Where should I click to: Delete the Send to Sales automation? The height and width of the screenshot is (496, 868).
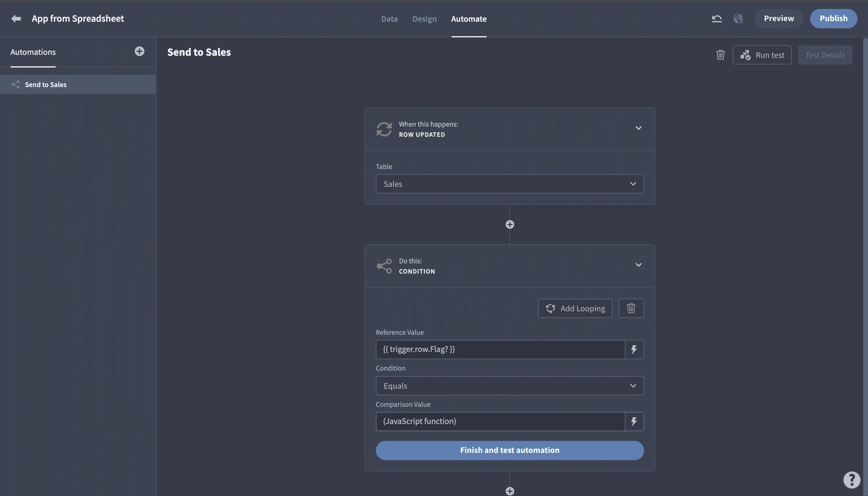point(721,55)
